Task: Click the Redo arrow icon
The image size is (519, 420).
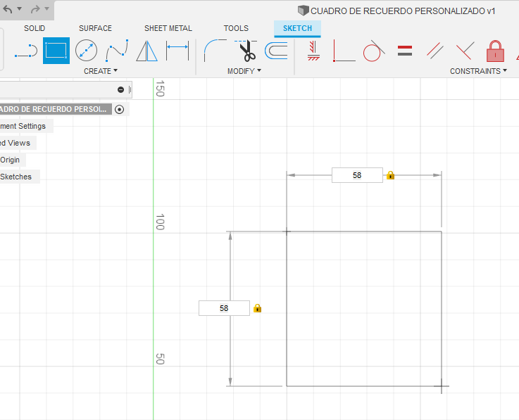Action: coord(35,9)
